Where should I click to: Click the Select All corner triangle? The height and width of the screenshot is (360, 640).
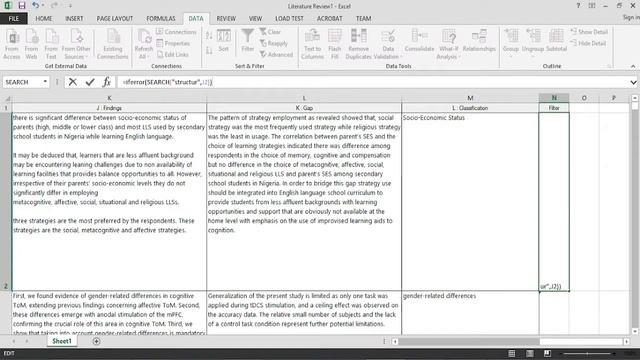coord(7,98)
